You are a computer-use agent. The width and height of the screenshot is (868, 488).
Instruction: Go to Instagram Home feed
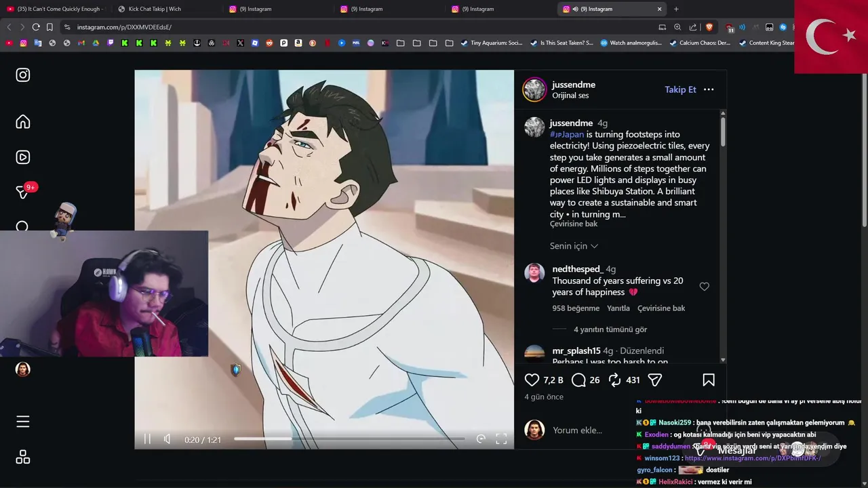pyautogui.click(x=23, y=122)
